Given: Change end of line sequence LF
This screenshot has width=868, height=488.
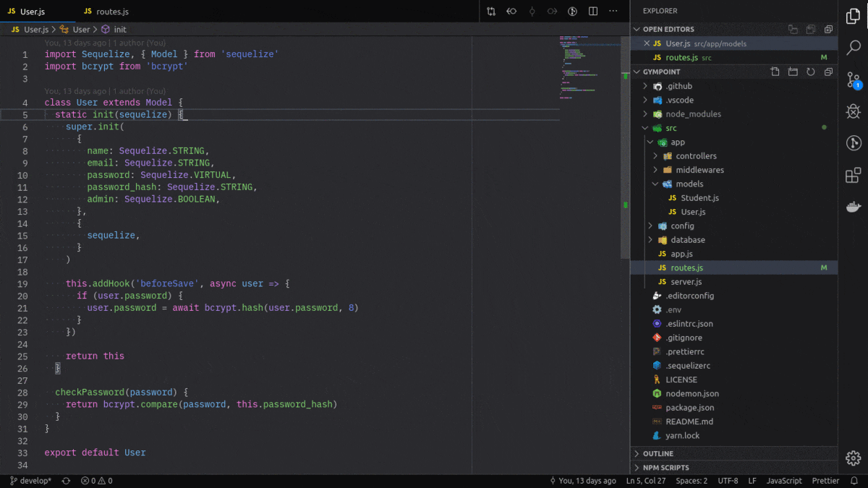Looking at the screenshot, I should [752, 481].
